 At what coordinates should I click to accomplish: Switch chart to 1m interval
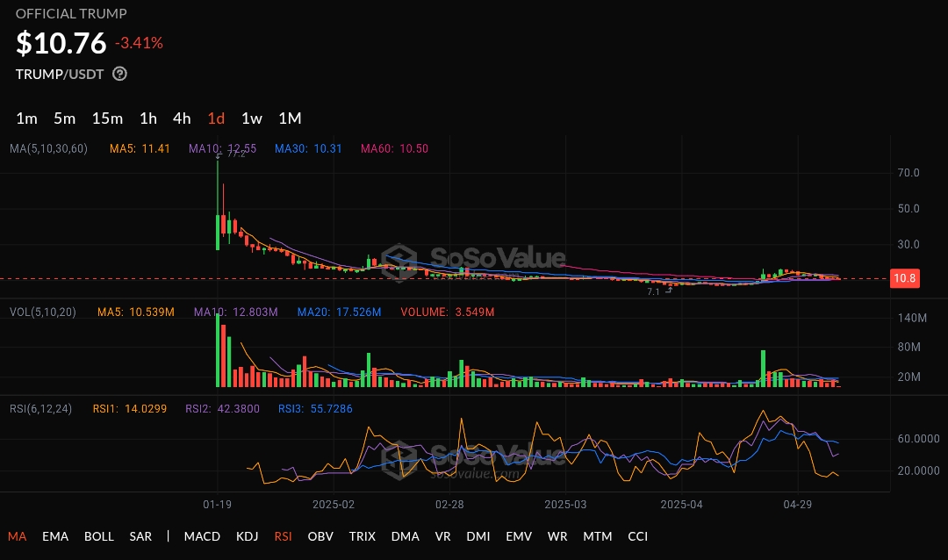point(26,118)
